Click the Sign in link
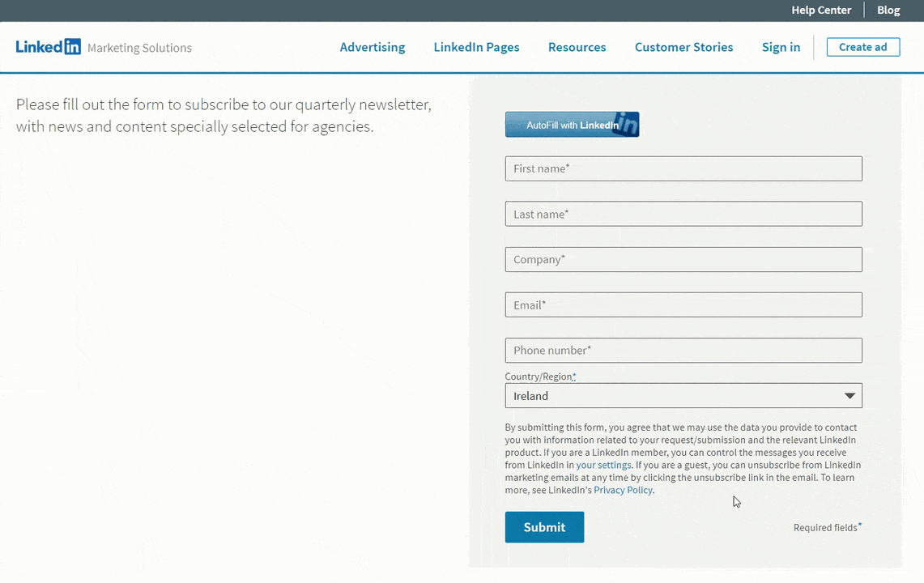924x583 pixels. tap(781, 47)
